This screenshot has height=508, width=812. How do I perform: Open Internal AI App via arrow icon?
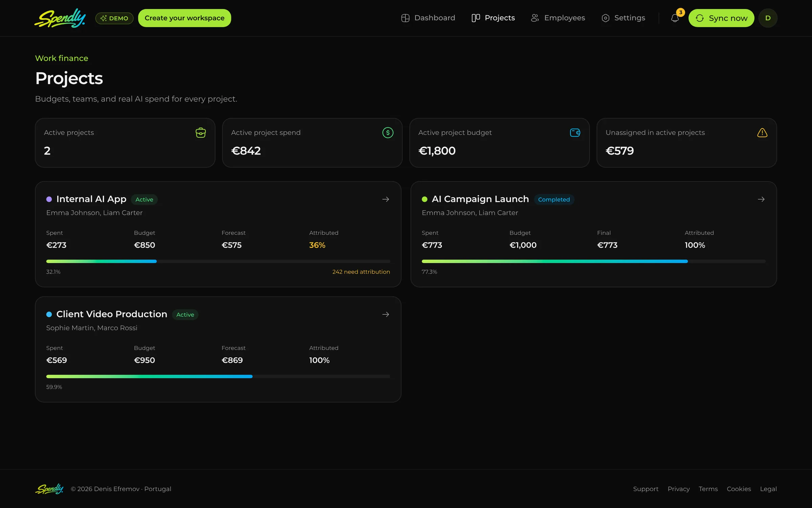(386, 199)
